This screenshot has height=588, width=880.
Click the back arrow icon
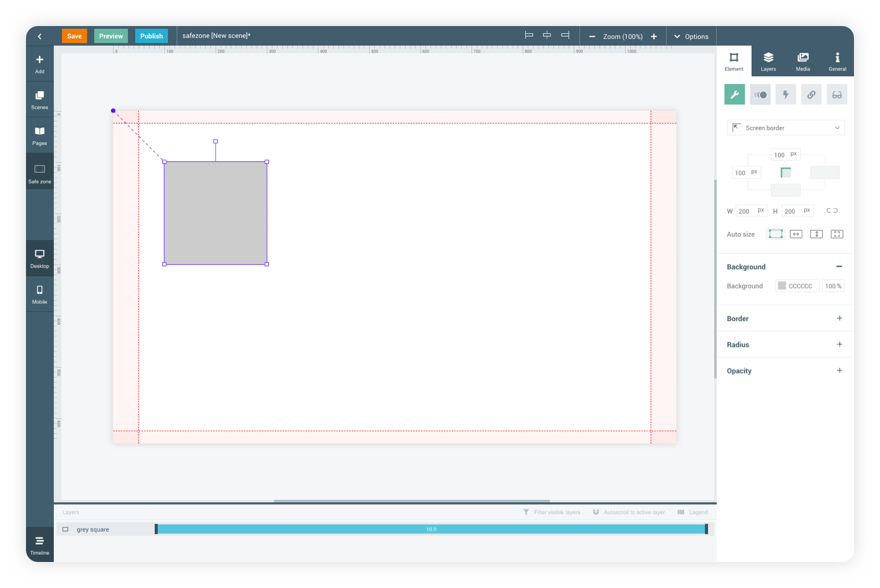click(40, 36)
